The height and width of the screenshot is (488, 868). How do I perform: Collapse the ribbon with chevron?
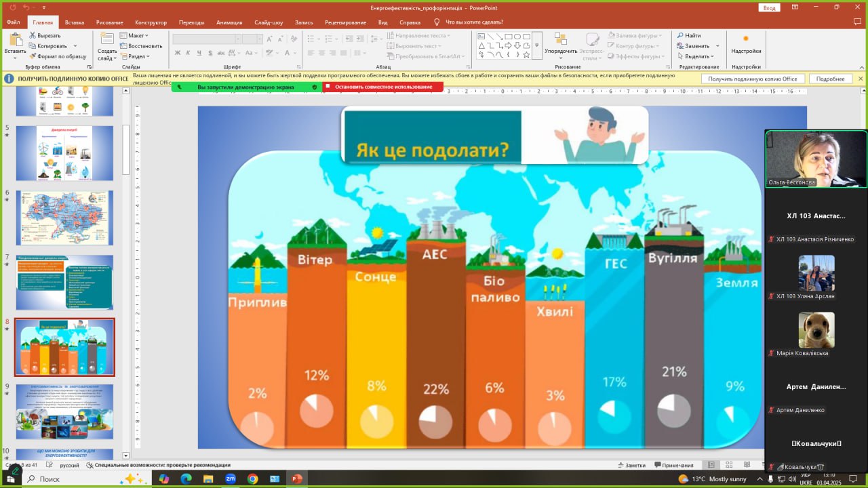tap(861, 67)
